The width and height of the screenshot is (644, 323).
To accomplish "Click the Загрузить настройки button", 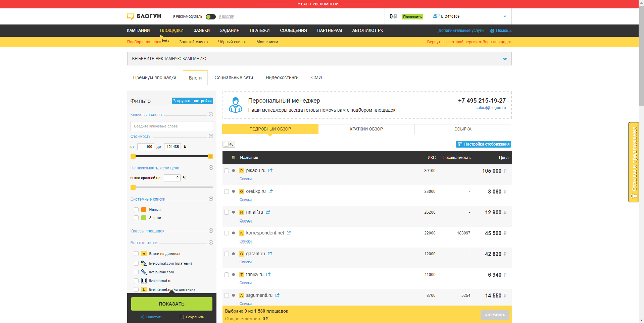I will [192, 101].
